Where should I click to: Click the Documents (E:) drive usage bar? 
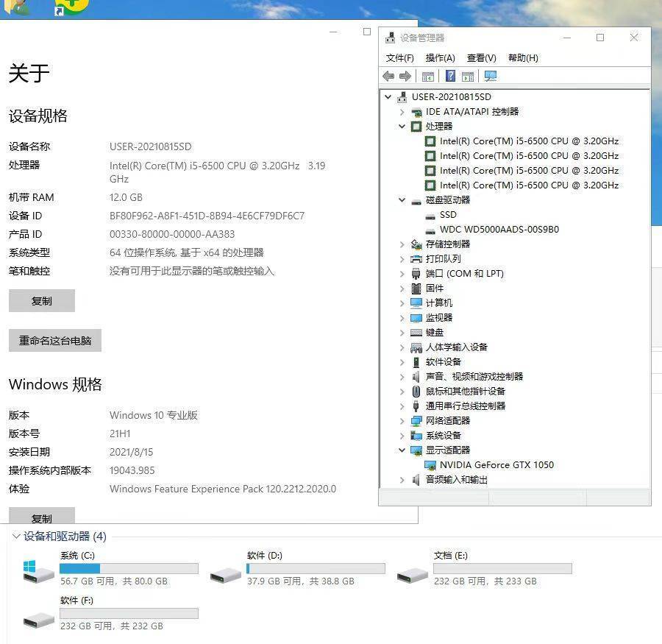pyautogui.click(x=502, y=568)
